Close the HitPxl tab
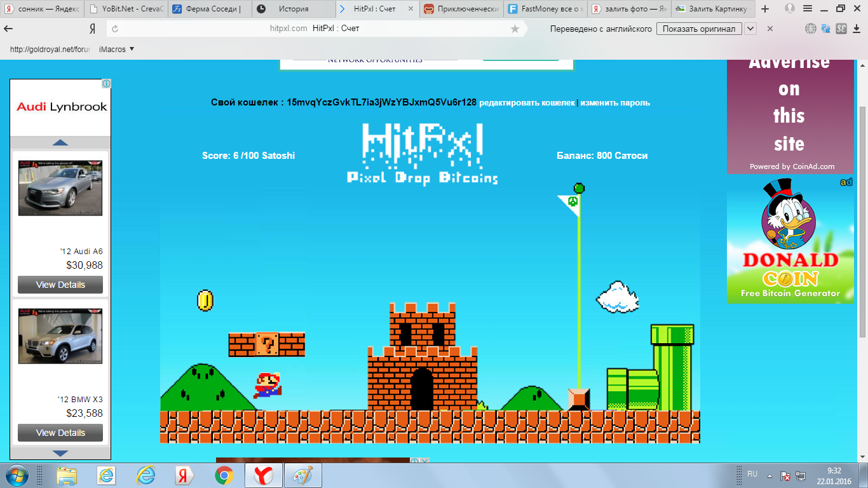 pyautogui.click(x=410, y=9)
